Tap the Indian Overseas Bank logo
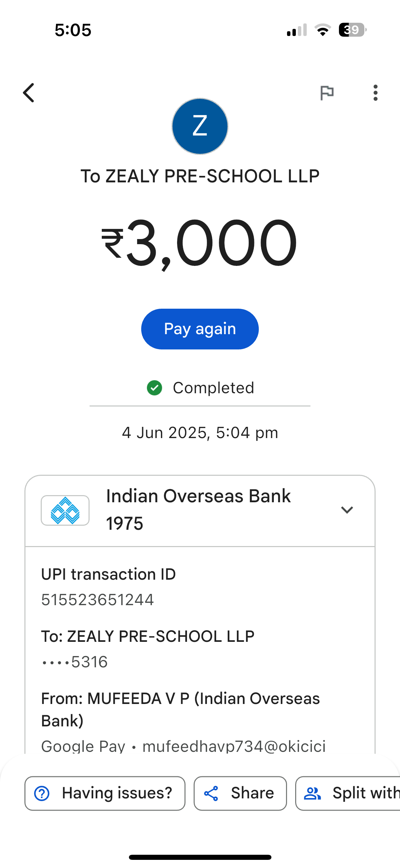400x868 pixels. 65,510
